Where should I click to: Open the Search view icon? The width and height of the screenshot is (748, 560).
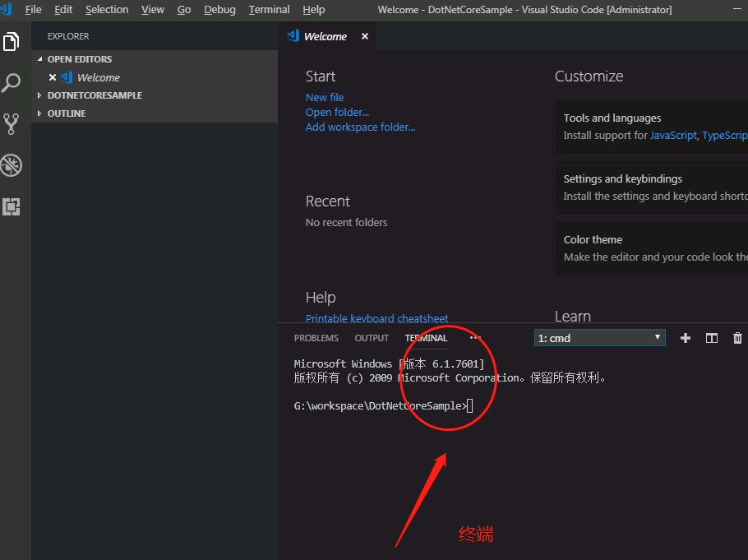pos(12,83)
